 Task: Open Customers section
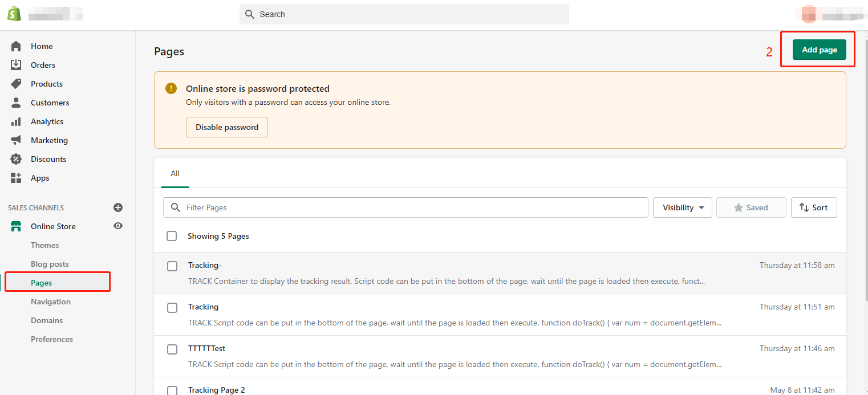(x=50, y=103)
